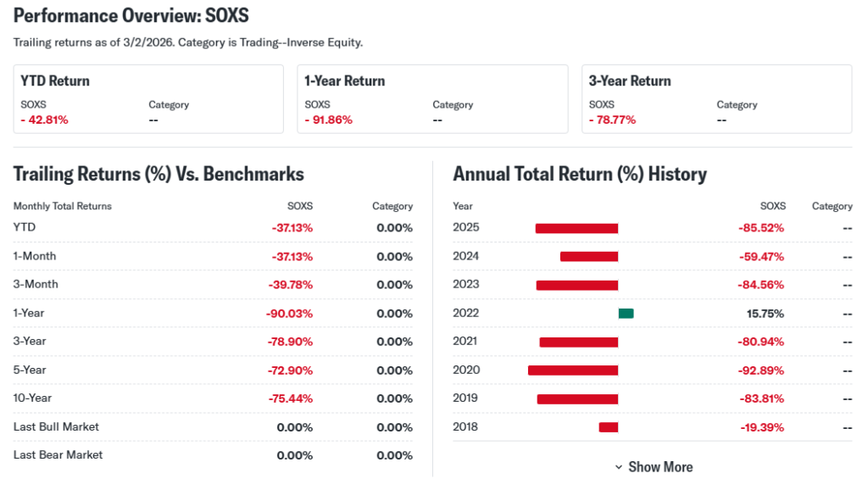Select the YTD Return summary card
Screen dimensions: 868x490
pos(148,98)
